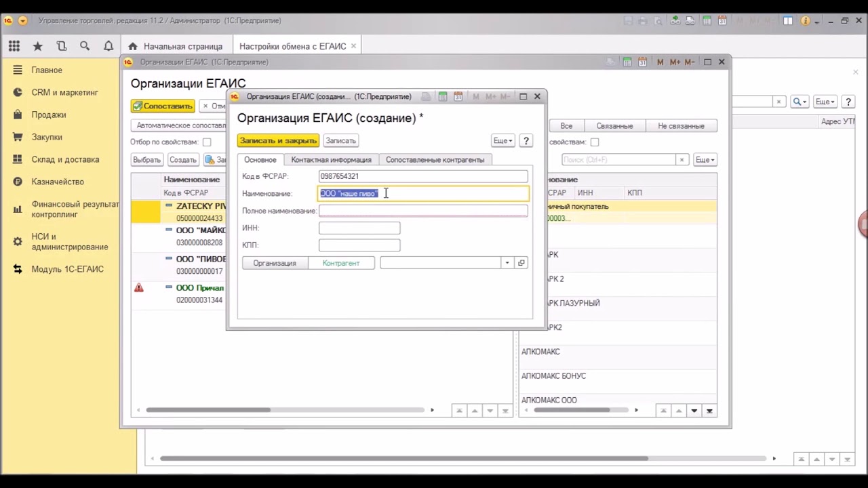The width and height of the screenshot is (868, 488).
Task: Click into Полное наименование field
Action: pyautogui.click(x=423, y=211)
